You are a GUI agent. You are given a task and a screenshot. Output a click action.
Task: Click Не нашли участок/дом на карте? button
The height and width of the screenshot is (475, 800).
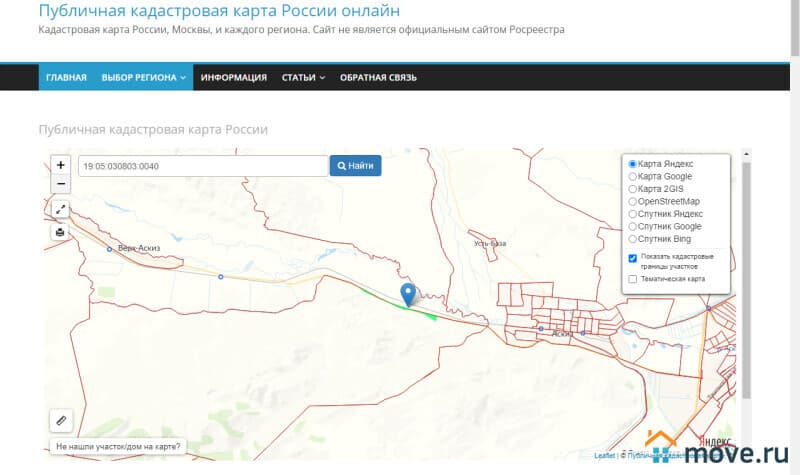(x=118, y=446)
